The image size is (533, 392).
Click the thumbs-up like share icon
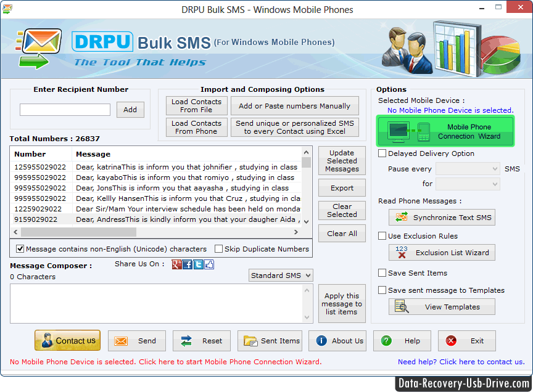[x=209, y=264]
